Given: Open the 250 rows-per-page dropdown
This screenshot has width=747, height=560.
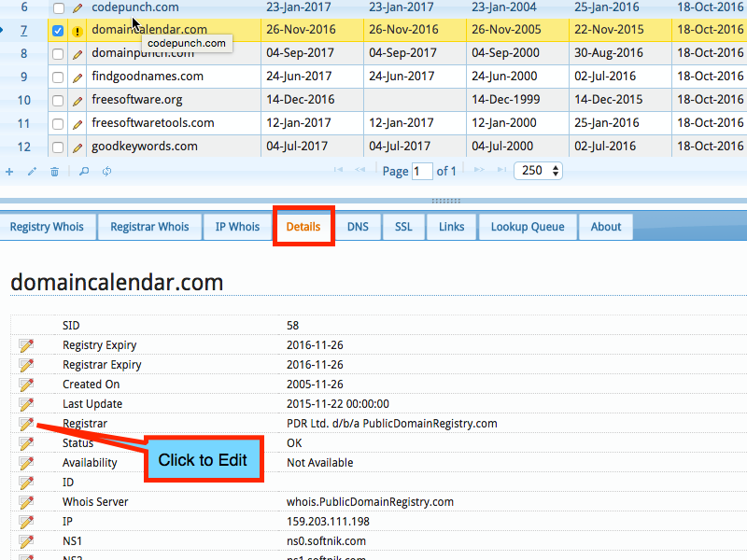Looking at the screenshot, I should [539, 171].
